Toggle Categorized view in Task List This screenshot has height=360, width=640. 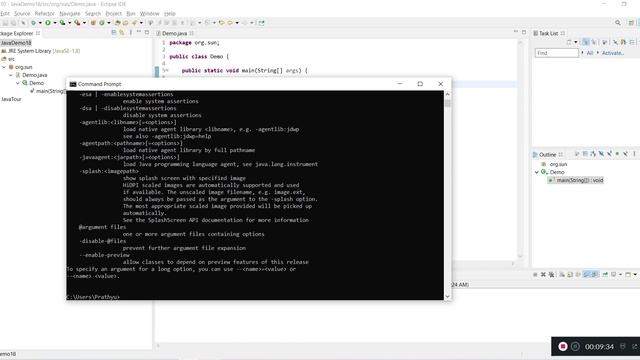586,42
